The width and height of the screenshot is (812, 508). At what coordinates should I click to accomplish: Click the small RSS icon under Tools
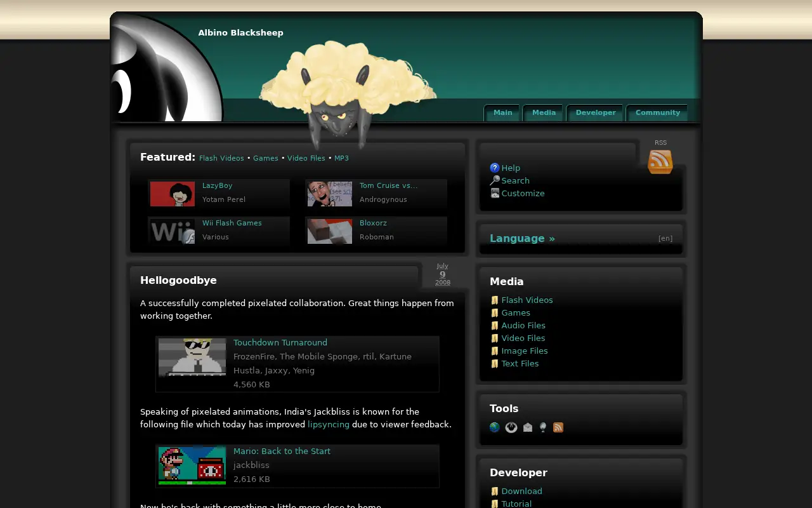click(x=558, y=427)
